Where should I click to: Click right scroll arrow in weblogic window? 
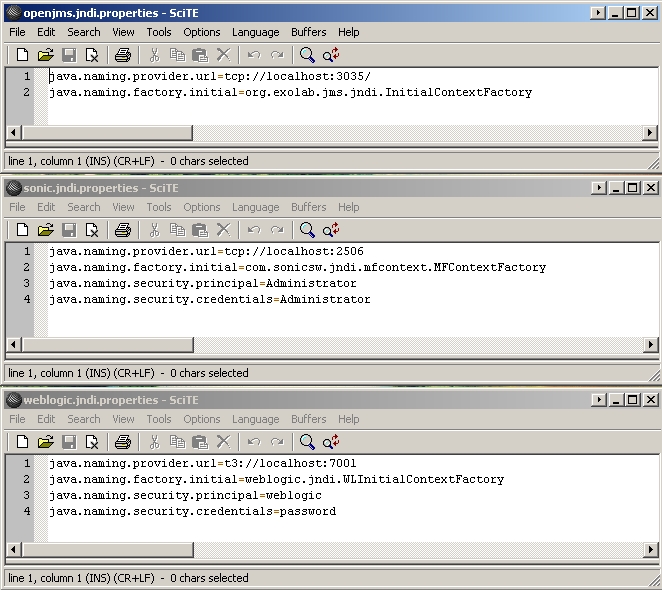pyautogui.click(x=650, y=550)
